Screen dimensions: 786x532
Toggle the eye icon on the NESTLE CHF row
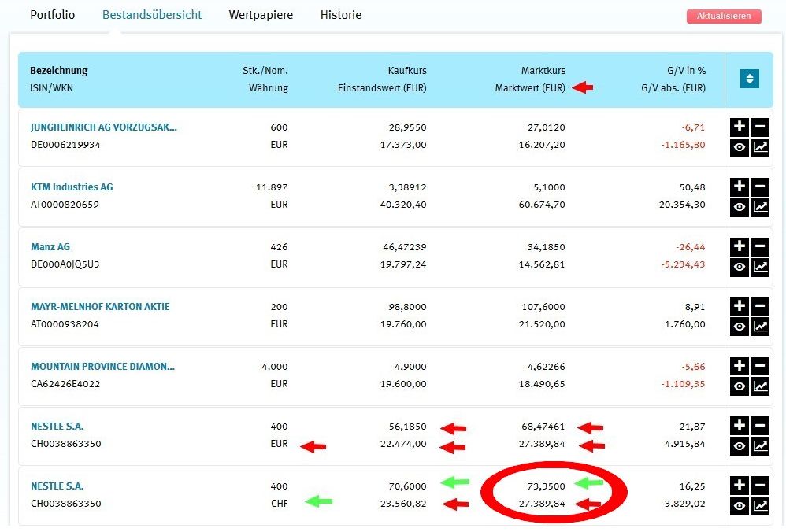point(740,506)
